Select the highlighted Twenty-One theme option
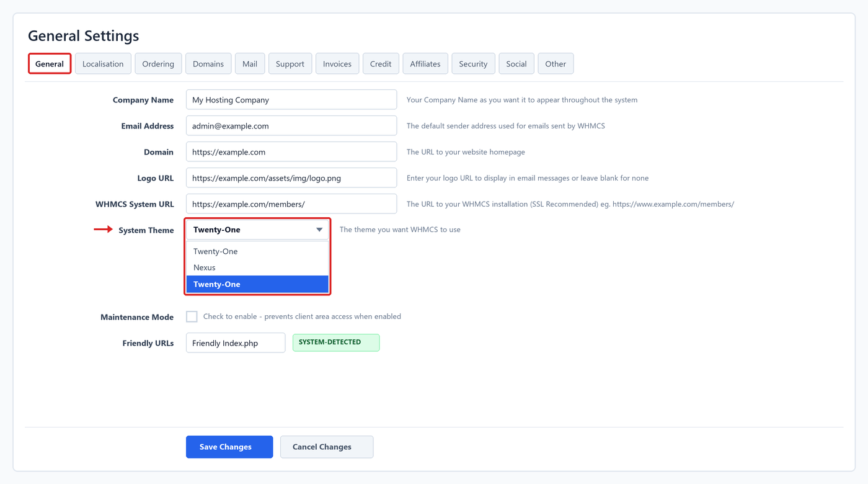The width and height of the screenshot is (868, 484). pyautogui.click(x=257, y=284)
